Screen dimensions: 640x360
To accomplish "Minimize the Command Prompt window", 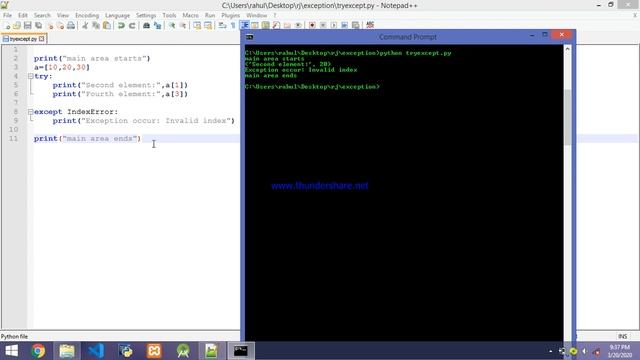I will pyautogui.click(x=532, y=36).
